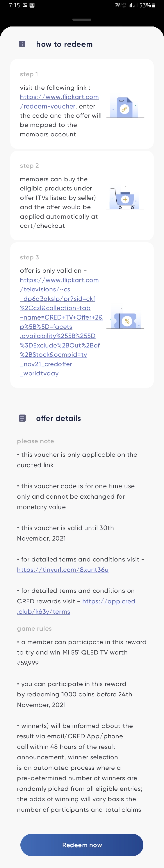Image resolution: width=164 pixels, height=868 pixels.
Task: Tap the step 2 card text
Action: (59, 202)
